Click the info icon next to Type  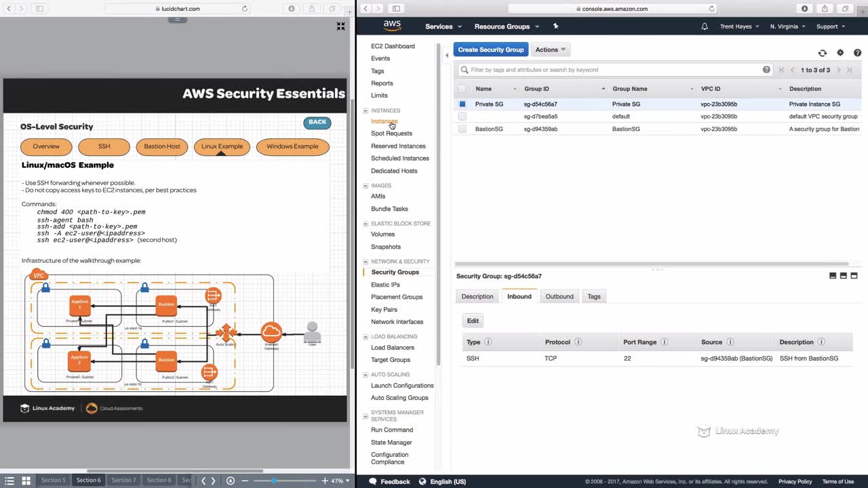488,342
